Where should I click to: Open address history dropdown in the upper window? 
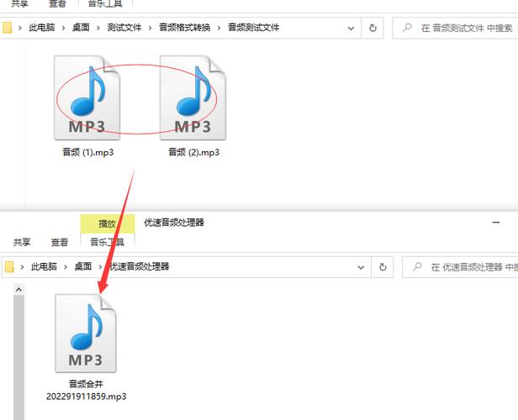pyautogui.click(x=351, y=29)
